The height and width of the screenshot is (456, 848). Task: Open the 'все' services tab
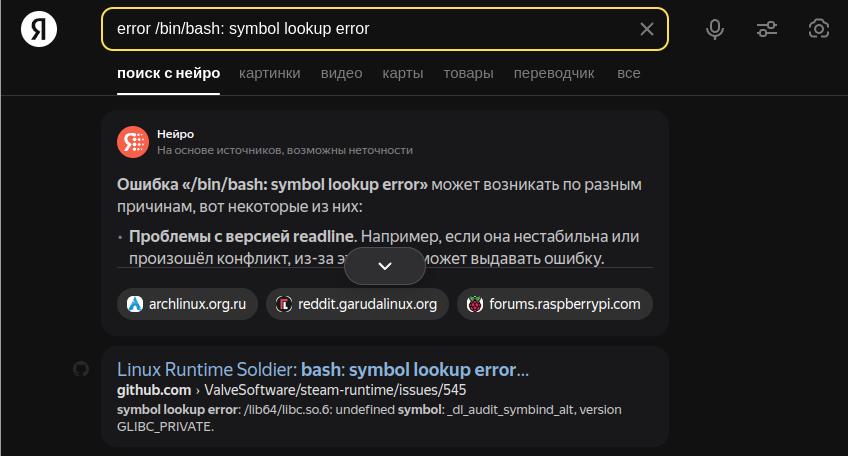point(628,73)
